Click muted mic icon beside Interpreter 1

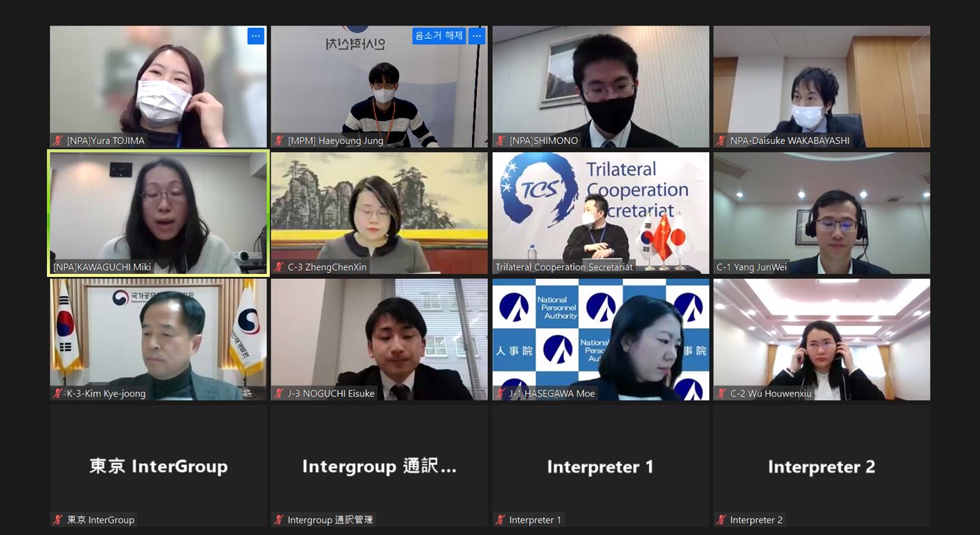pyautogui.click(x=501, y=520)
